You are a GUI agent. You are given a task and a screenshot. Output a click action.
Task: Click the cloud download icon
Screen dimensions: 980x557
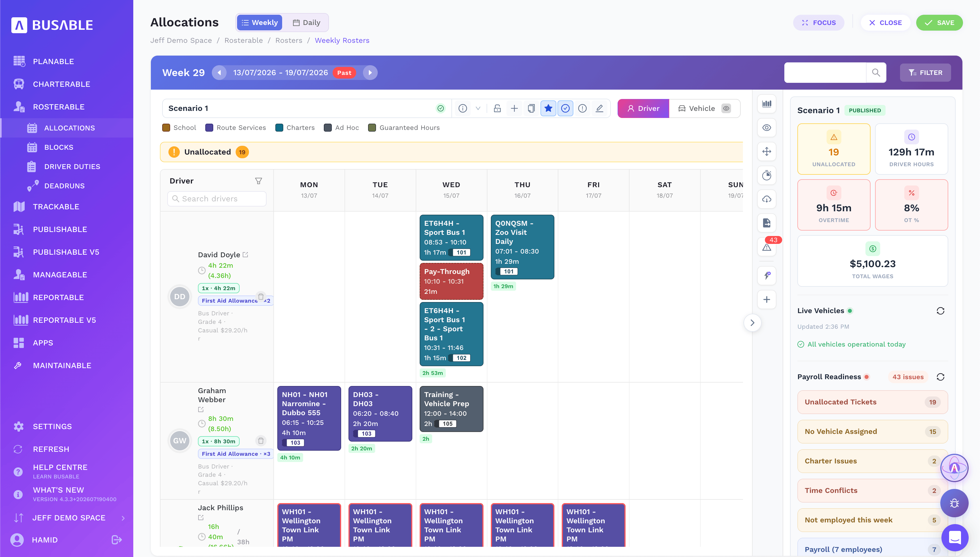[766, 199]
